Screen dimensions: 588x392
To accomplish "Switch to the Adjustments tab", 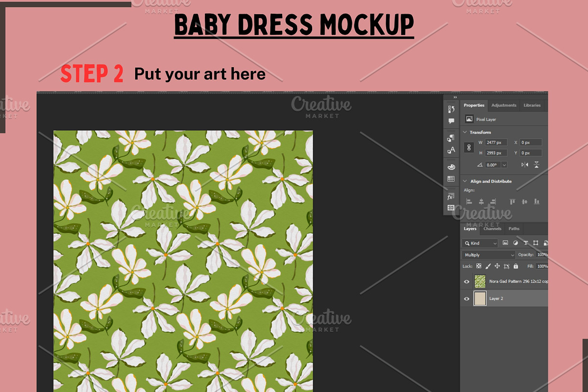I will (x=504, y=105).
